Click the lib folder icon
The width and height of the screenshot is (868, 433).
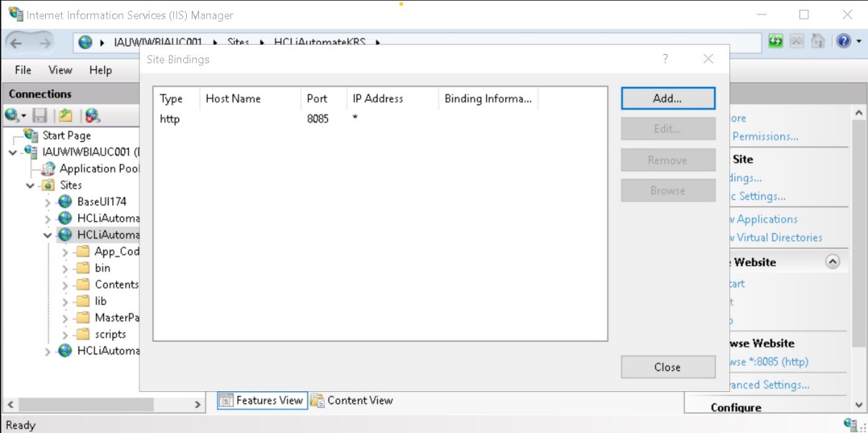(83, 301)
